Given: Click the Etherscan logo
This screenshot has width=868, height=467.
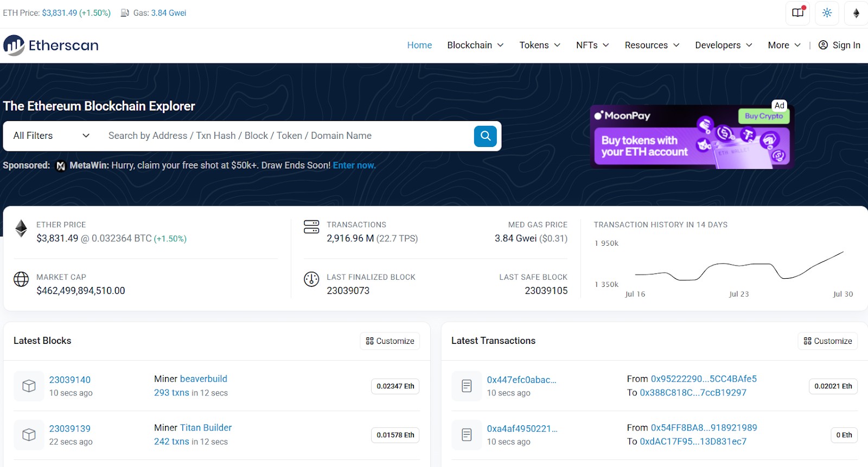Looking at the screenshot, I should point(51,46).
